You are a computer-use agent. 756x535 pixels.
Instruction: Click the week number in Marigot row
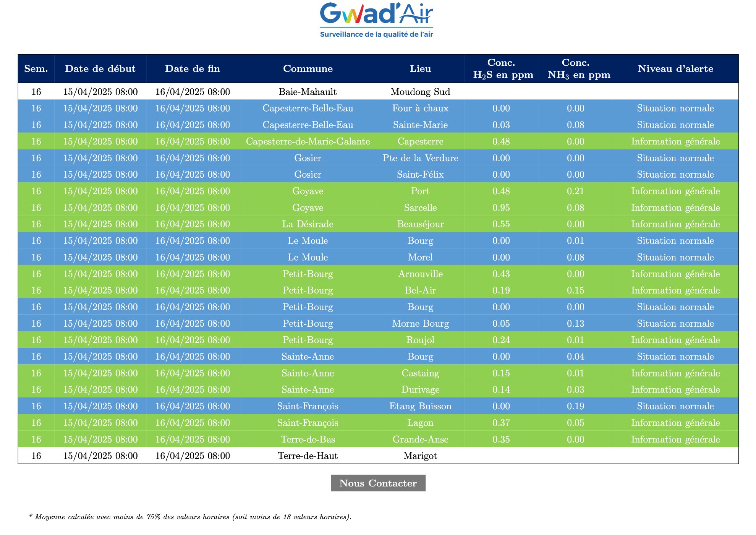36,456
